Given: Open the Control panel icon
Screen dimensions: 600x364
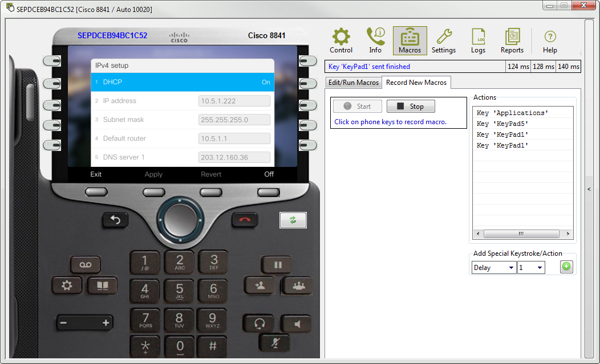Looking at the screenshot, I should (340, 40).
